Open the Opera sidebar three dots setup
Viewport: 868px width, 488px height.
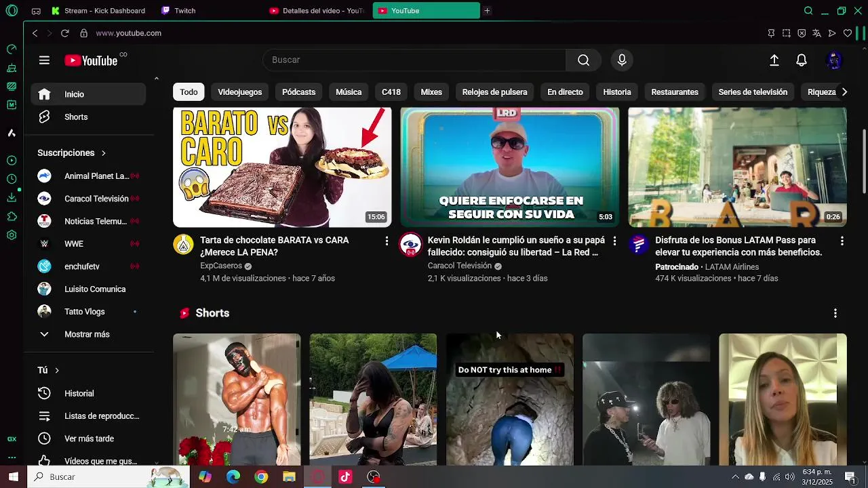coord(12,457)
